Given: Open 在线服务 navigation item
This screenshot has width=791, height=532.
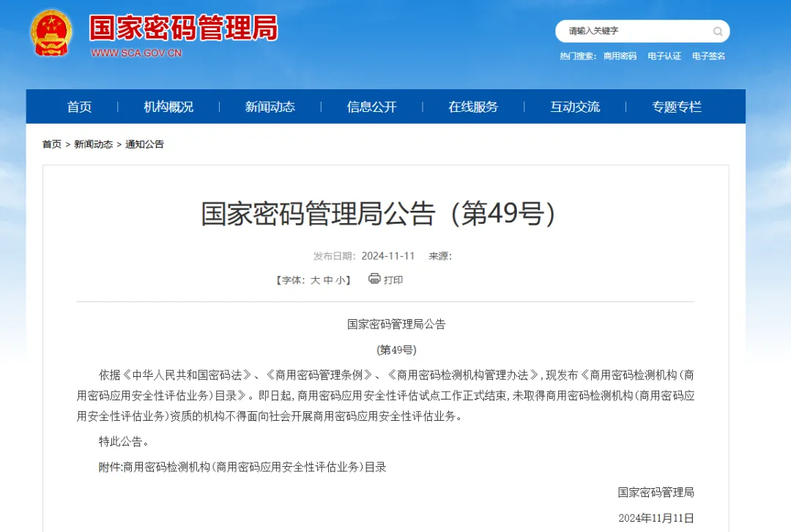Looking at the screenshot, I should coord(473,107).
